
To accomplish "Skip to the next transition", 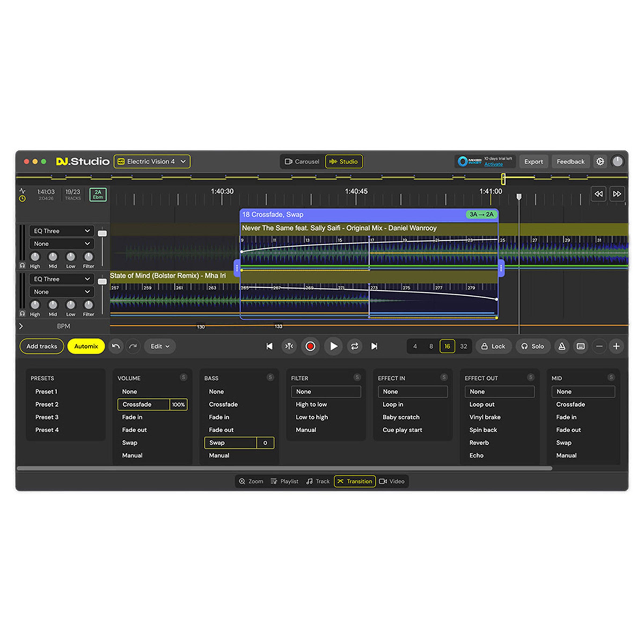I will click(x=374, y=346).
